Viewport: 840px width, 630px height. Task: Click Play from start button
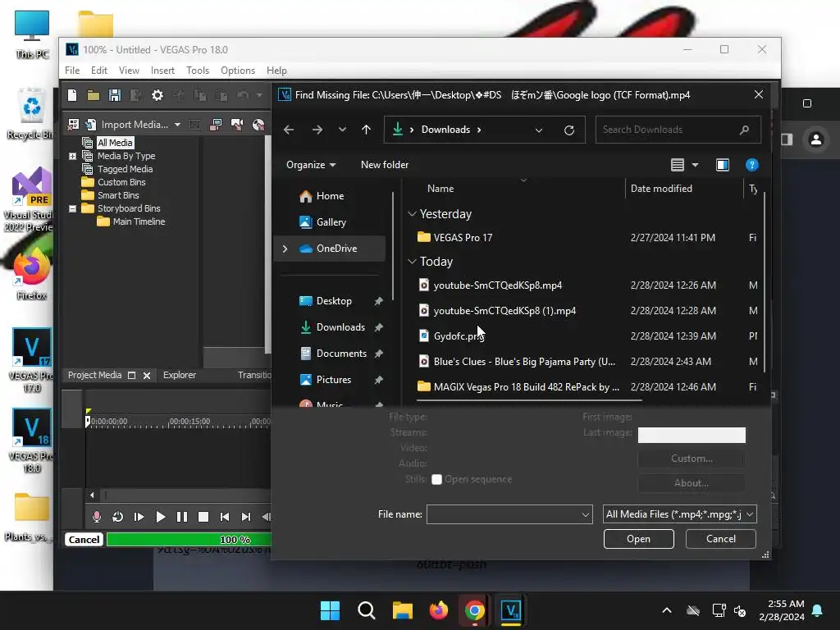pyautogui.click(x=139, y=517)
